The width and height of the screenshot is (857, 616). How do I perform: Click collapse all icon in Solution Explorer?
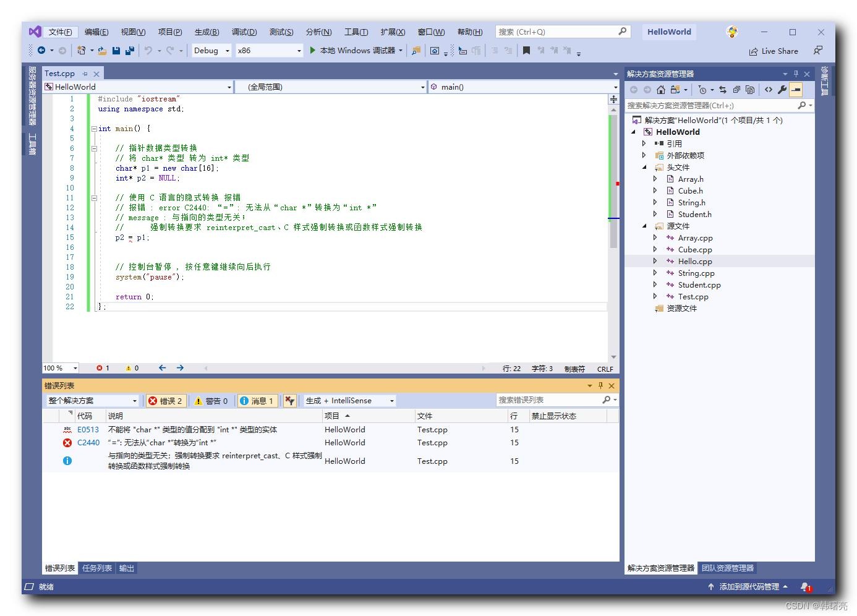[736, 90]
